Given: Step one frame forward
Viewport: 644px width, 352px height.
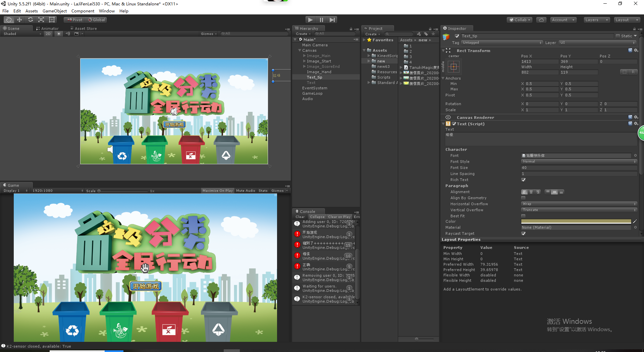Looking at the screenshot, I should tap(332, 20).
